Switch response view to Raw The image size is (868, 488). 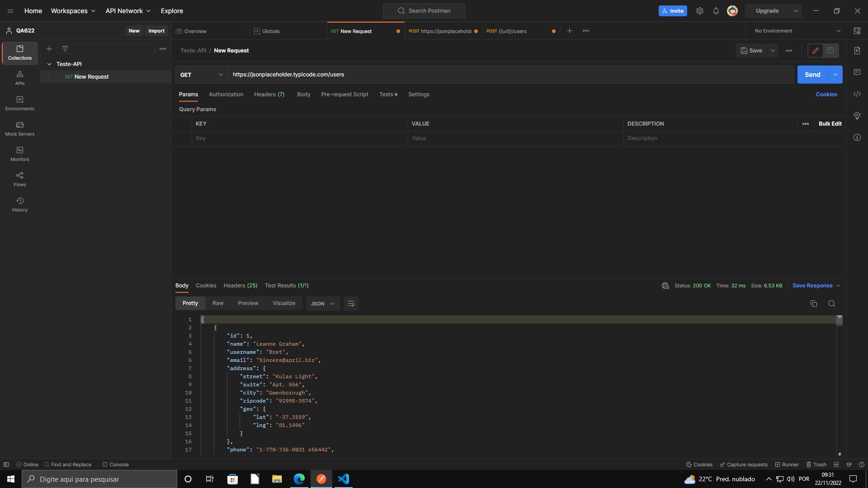pyautogui.click(x=218, y=303)
